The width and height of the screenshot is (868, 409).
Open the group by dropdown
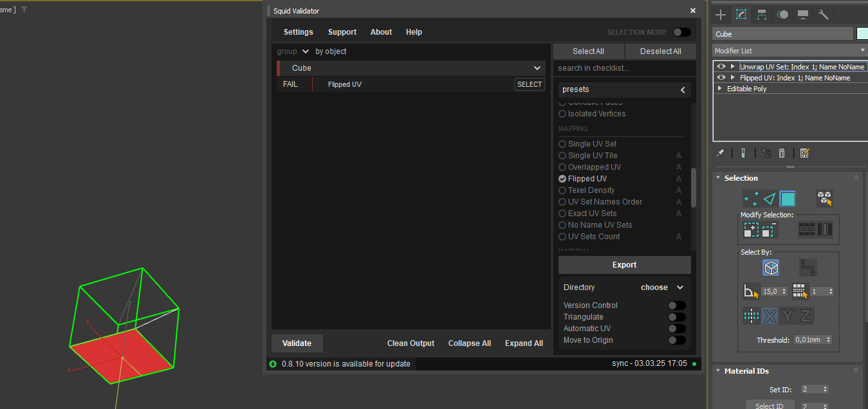306,51
